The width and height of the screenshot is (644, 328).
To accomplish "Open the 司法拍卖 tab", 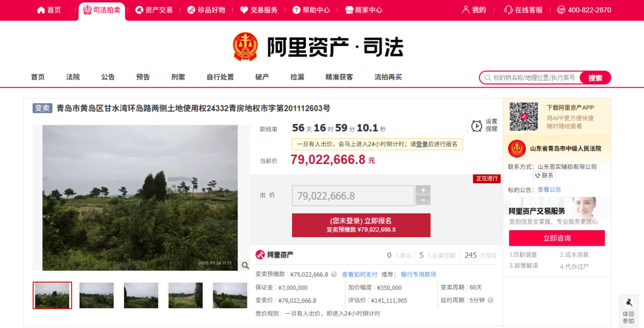I will pyautogui.click(x=102, y=10).
